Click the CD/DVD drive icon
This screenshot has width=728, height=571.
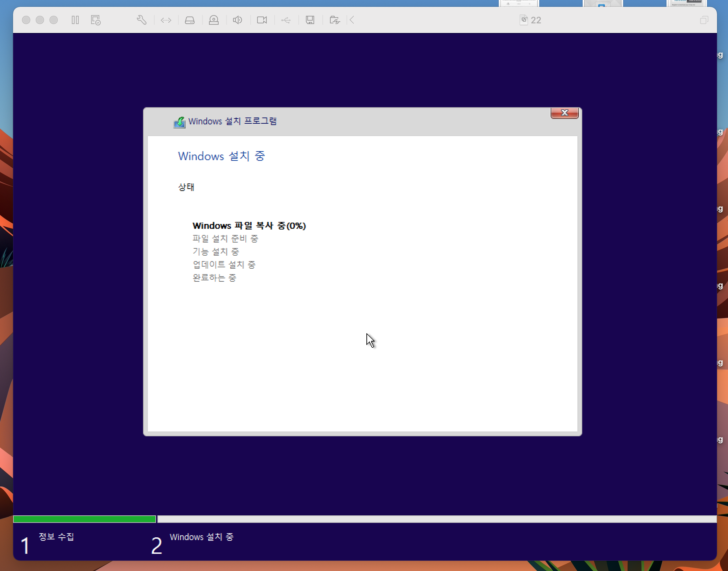click(214, 20)
